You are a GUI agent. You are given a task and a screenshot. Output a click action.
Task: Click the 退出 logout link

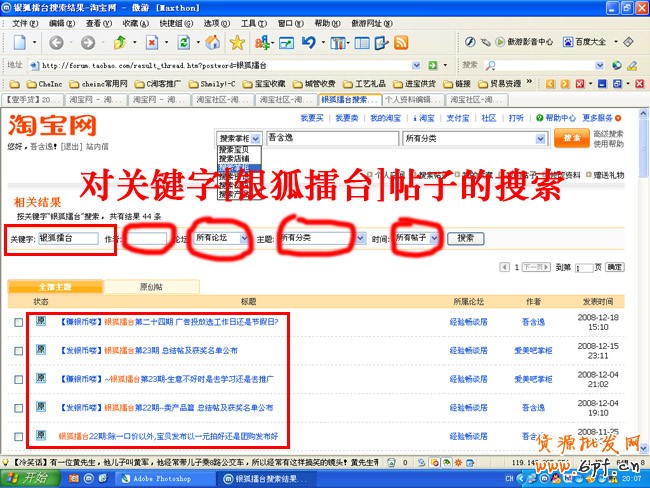(72, 146)
